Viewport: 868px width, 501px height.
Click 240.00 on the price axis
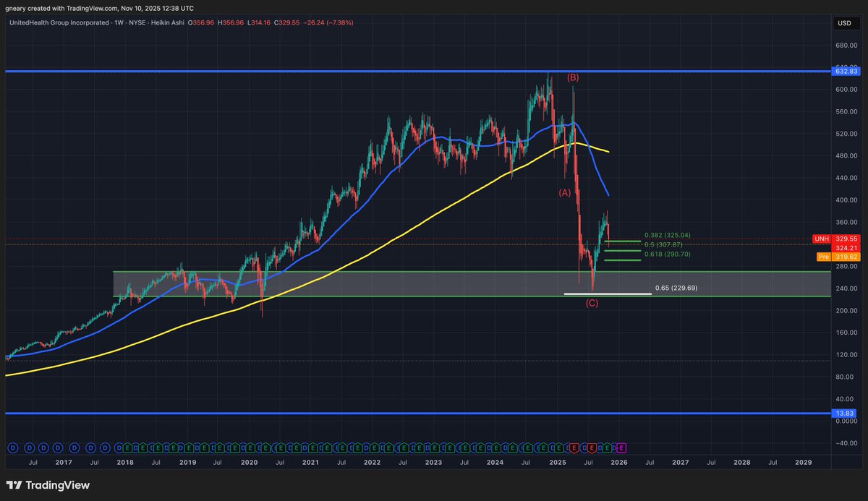846,288
